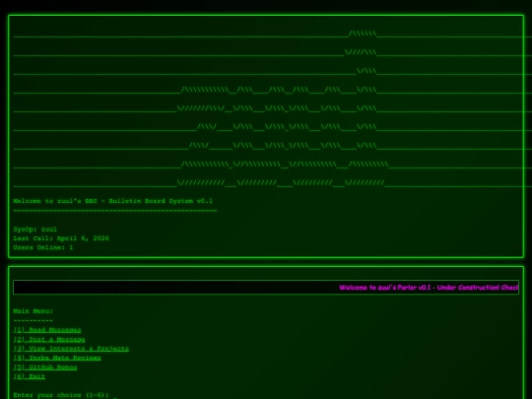The image size is (532, 399).
Task: Click the 'Main Menu:' heading
Action: (33, 311)
